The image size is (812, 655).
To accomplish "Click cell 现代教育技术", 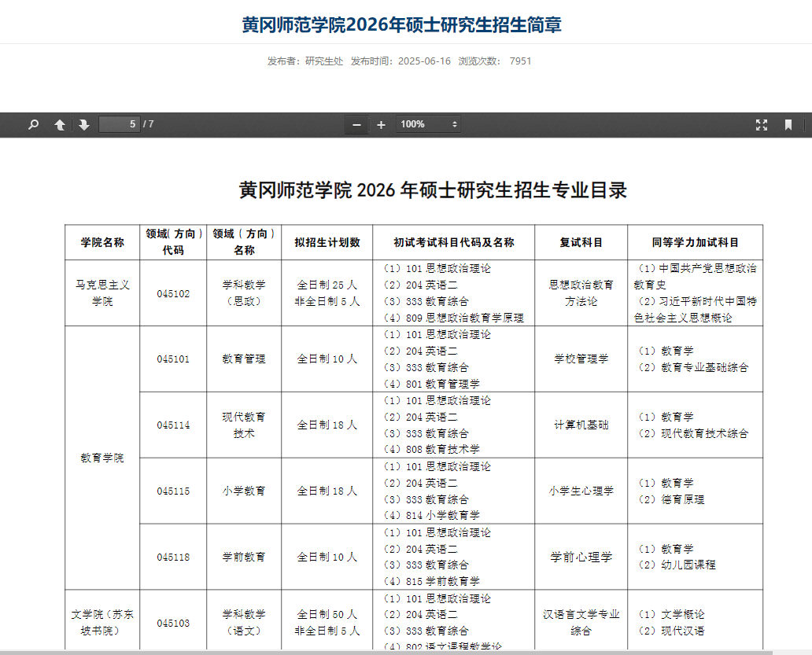I will coord(244,425).
